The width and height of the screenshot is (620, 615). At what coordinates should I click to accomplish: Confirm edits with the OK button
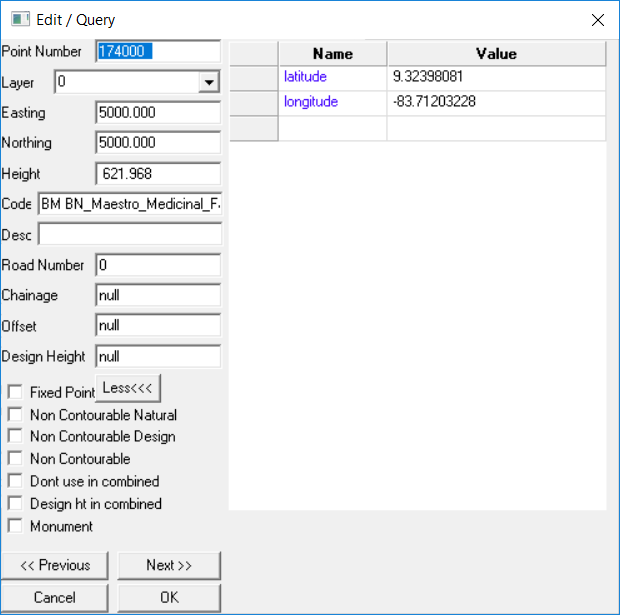point(168,598)
